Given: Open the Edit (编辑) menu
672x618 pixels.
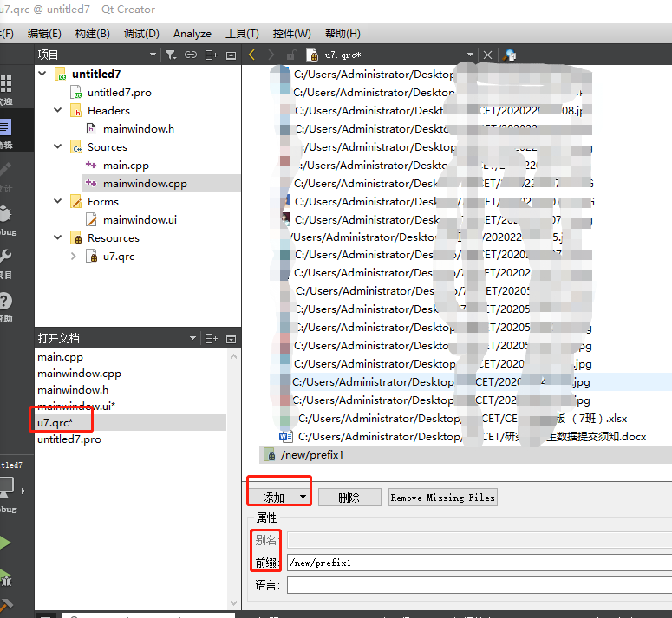Looking at the screenshot, I should 44,34.
